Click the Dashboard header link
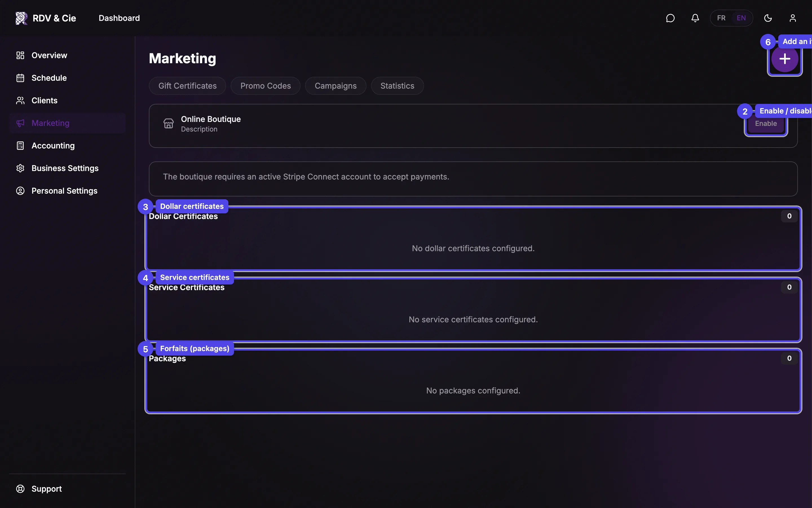 [x=119, y=18]
